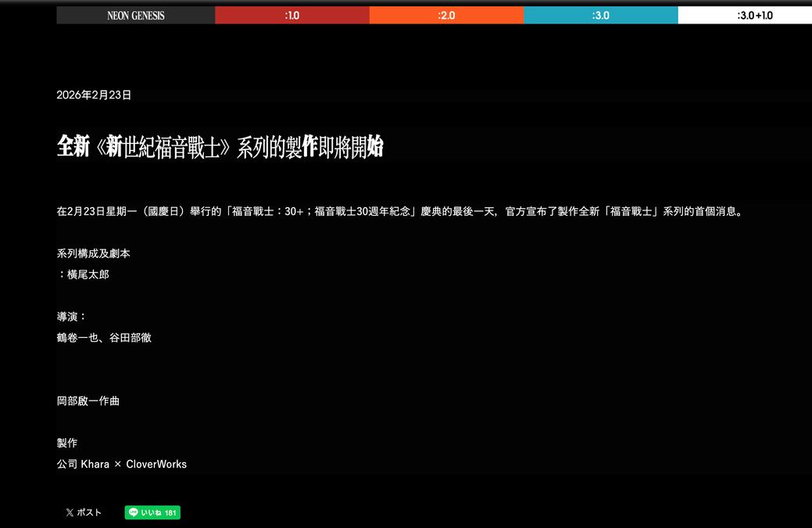Click the name 橫尾太郎

tap(88, 275)
